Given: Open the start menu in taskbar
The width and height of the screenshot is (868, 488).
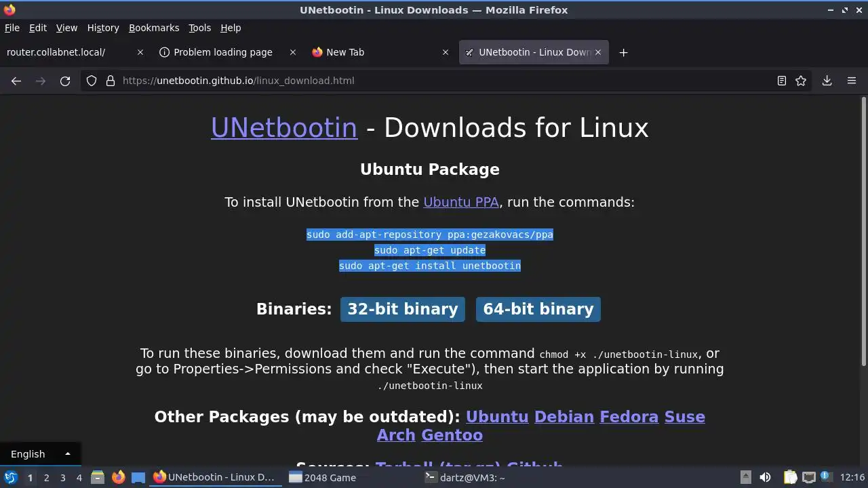Looking at the screenshot, I should pyautogui.click(x=10, y=477).
